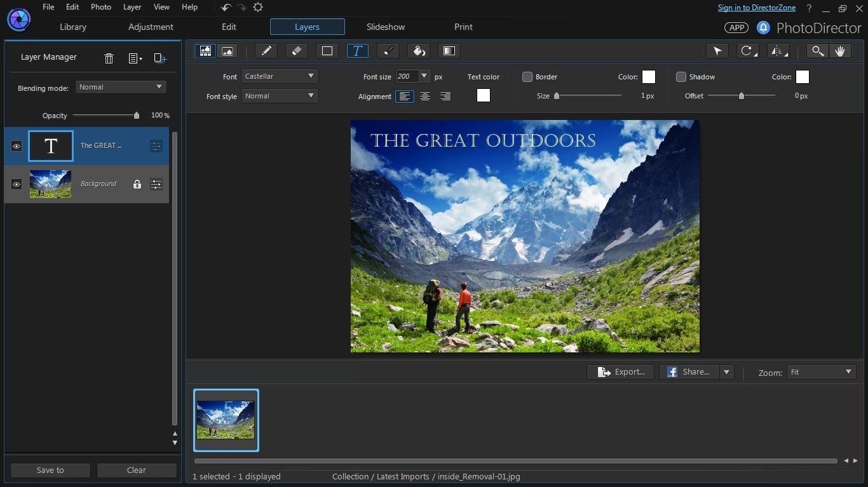This screenshot has width=868, height=487.
Task: Click the Sign in to DirectorZone link
Action: [756, 7]
